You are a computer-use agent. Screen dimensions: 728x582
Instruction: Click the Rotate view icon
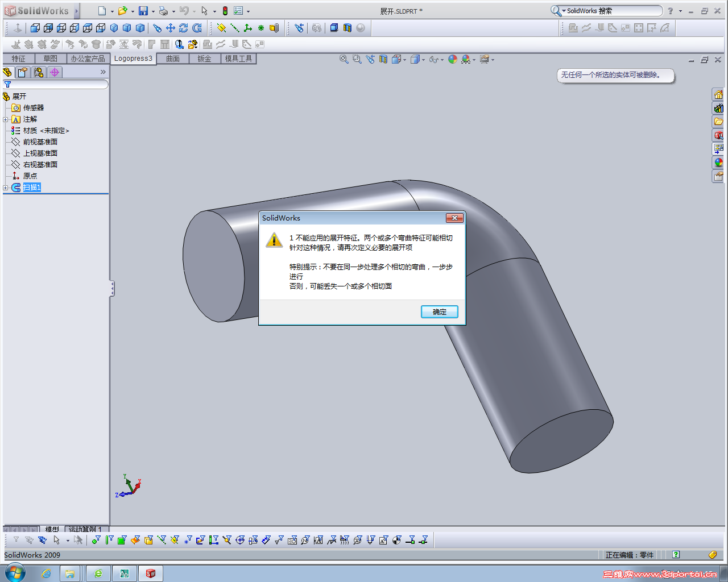click(x=184, y=28)
